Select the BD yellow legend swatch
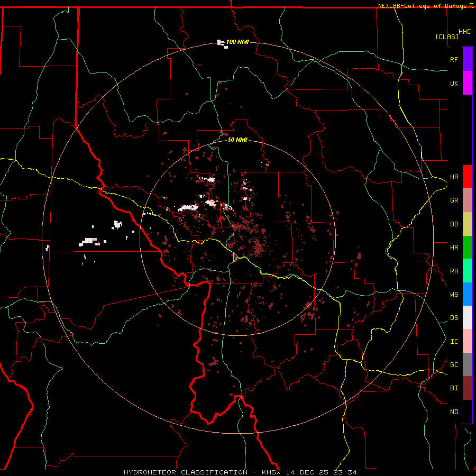 click(x=467, y=224)
